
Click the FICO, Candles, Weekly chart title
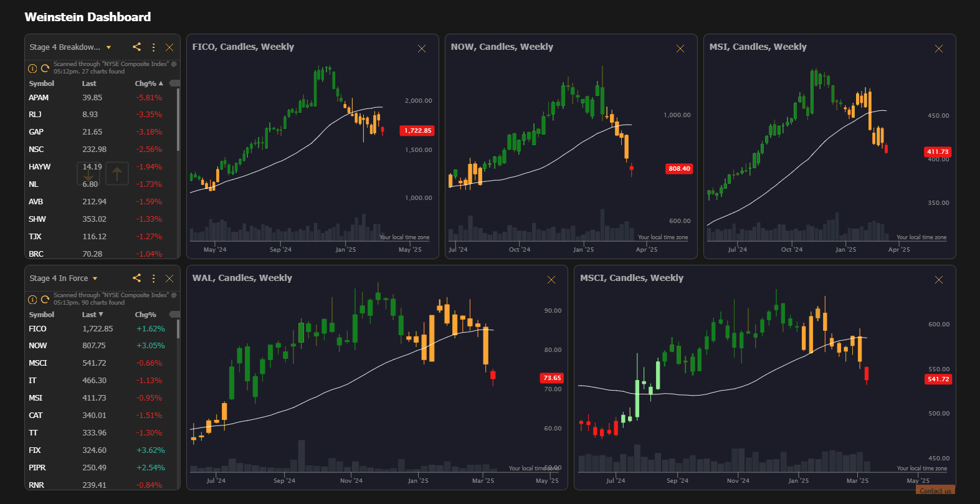[243, 47]
